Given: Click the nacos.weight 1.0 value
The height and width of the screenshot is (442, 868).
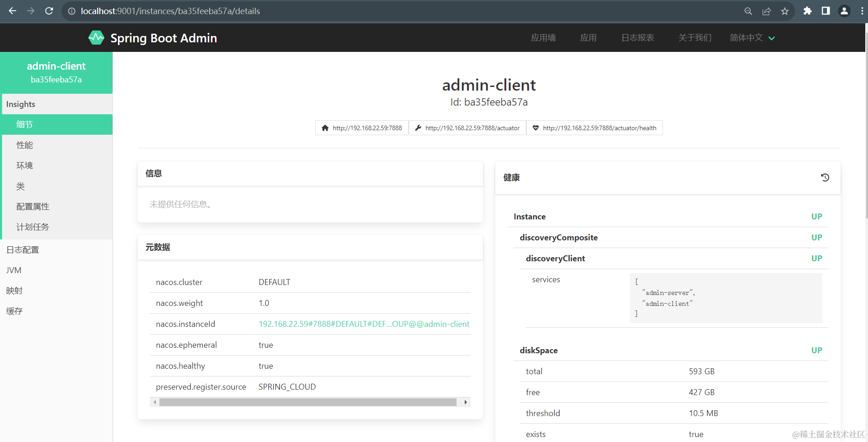Looking at the screenshot, I should pyautogui.click(x=264, y=303).
